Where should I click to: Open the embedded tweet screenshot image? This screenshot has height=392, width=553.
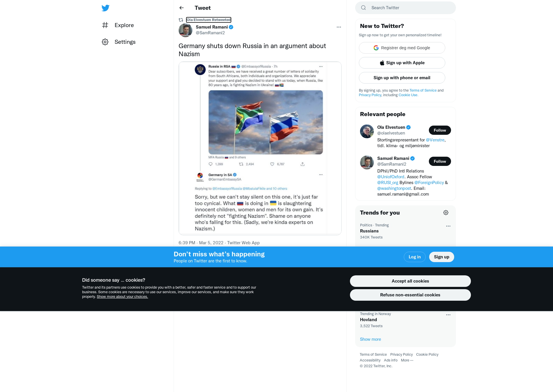point(260,148)
